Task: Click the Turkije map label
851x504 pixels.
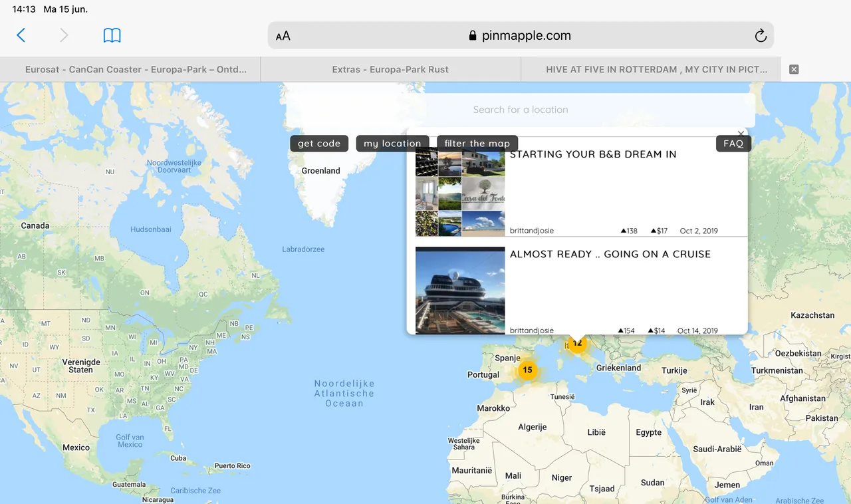Action: tap(674, 370)
